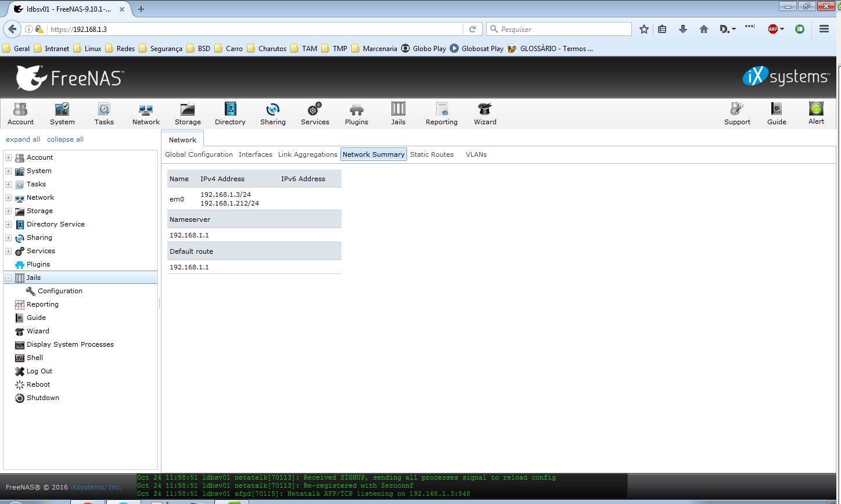This screenshot has height=504, width=841.
Task: Select Shell in the sidebar tree
Action: tap(35, 358)
